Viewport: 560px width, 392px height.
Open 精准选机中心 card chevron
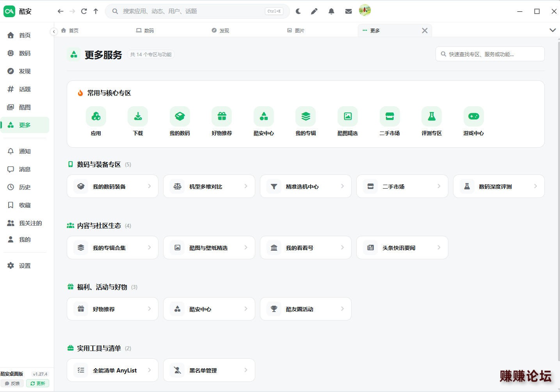342,186
